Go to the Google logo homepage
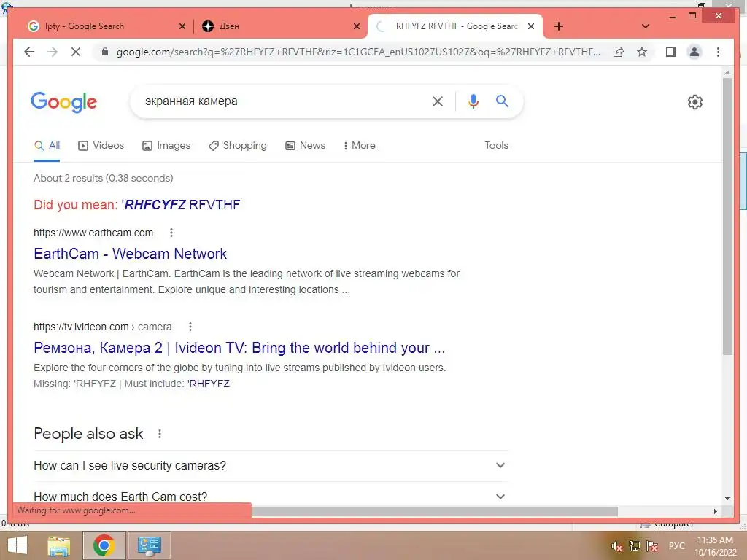The height and width of the screenshot is (560, 747). pos(64,102)
